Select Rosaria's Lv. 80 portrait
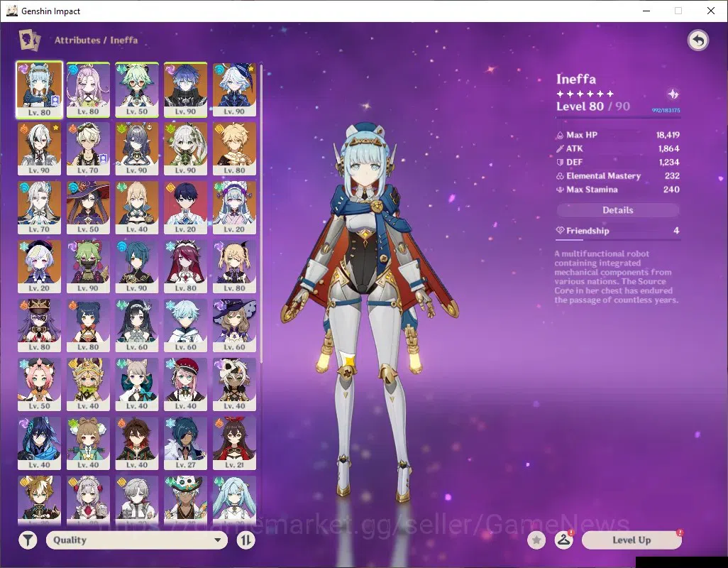The height and width of the screenshot is (568, 728). (x=186, y=267)
